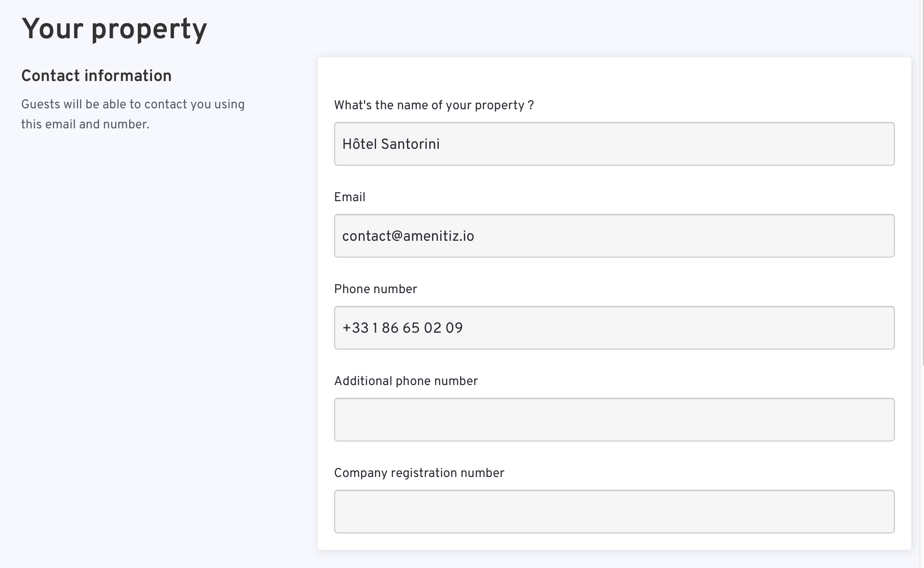Click the "What's the name of your property ?" label
Image resolution: width=924 pixels, height=568 pixels.
(x=434, y=106)
